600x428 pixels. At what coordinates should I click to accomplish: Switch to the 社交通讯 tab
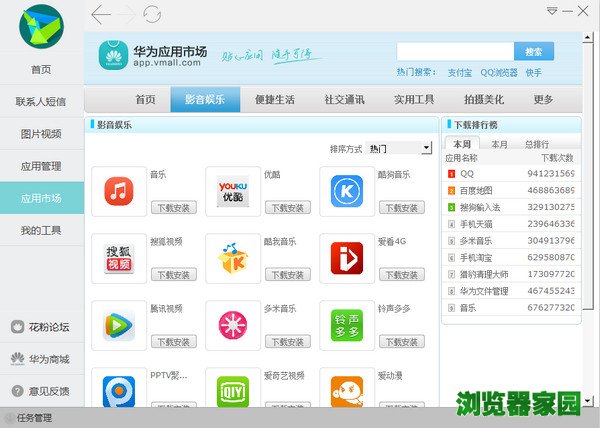344,100
